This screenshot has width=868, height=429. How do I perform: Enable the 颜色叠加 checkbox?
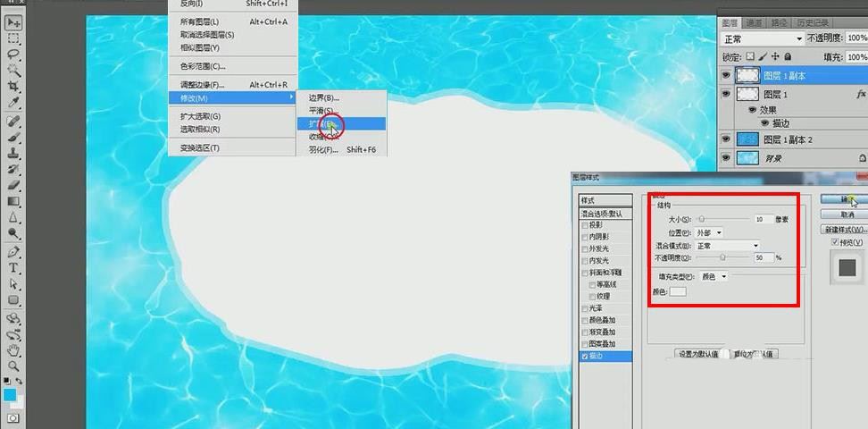click(585, 320)
